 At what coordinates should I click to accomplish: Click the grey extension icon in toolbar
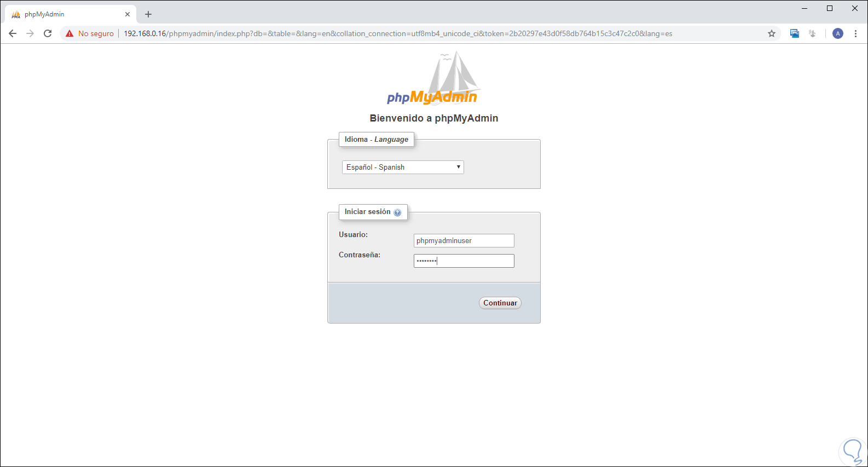pos(812,33)
